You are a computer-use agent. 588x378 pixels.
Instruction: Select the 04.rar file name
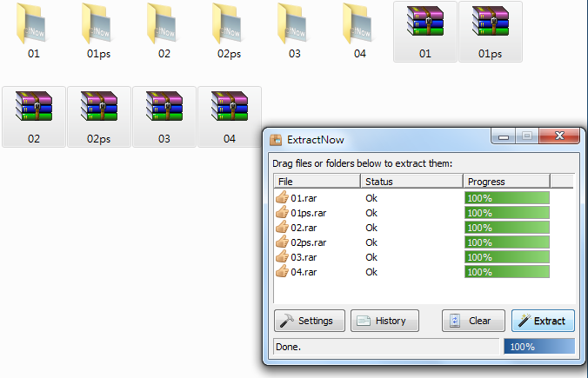[304, 272]
